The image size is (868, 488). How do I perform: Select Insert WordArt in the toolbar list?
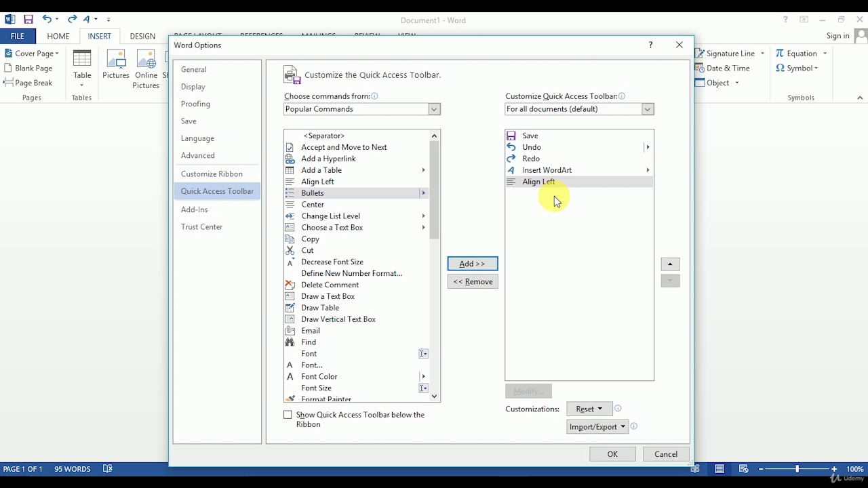[x=579, y=170]
